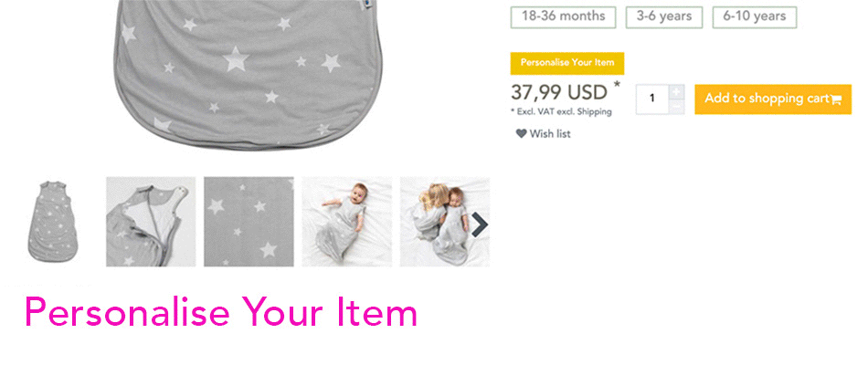
Task: Open the Wish list link
Action: pos(550,133)
